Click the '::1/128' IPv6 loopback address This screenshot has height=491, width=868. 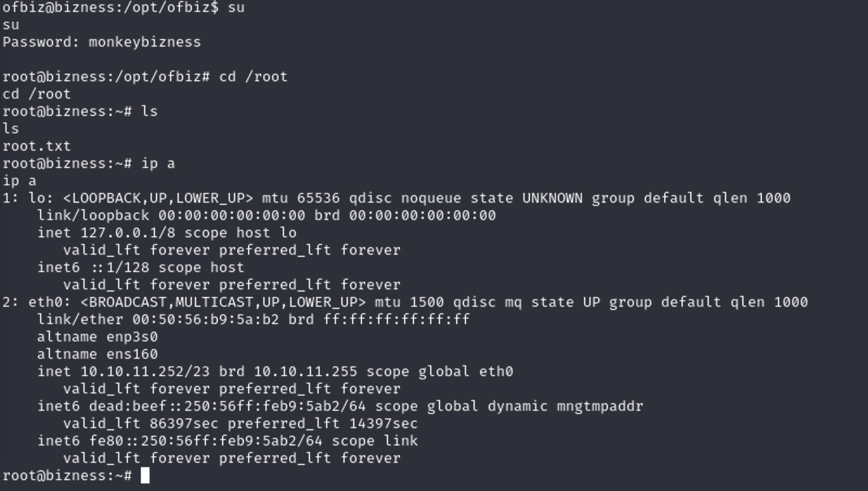[x=119, y=268]
